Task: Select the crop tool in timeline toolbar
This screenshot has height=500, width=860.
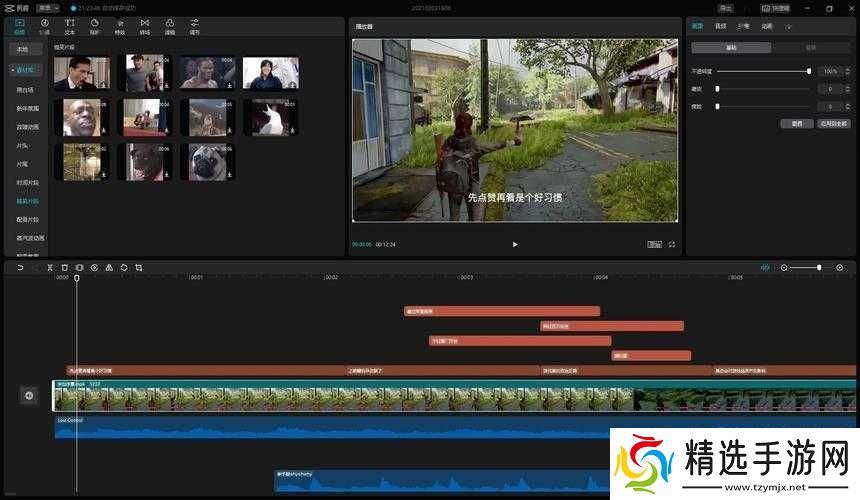Action: [138, 267]
